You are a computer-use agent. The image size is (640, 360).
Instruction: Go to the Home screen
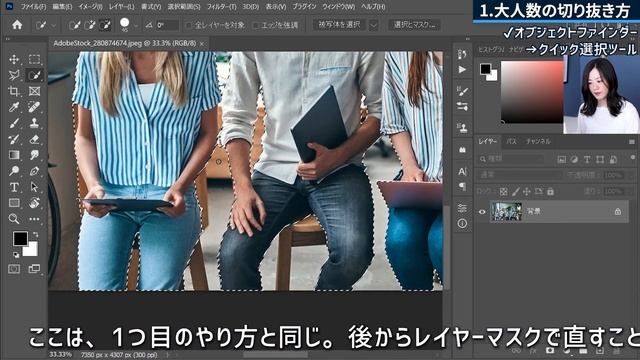17,25
